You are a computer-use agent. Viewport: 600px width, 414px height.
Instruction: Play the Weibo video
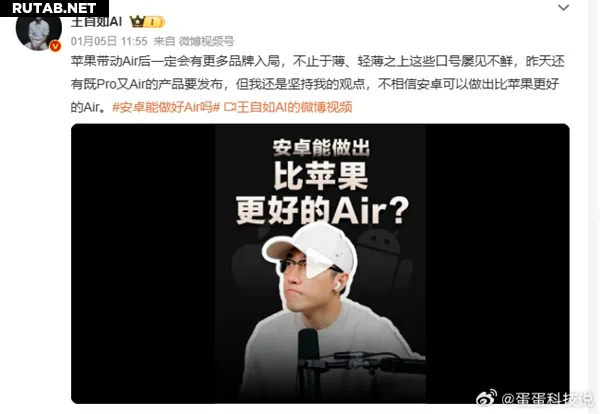320,263
